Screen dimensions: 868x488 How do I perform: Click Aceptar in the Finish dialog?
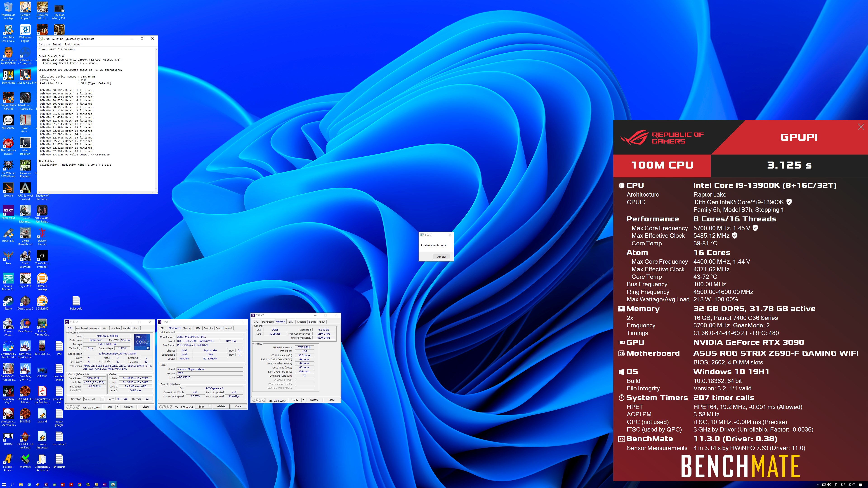click(x=441, y=257)
